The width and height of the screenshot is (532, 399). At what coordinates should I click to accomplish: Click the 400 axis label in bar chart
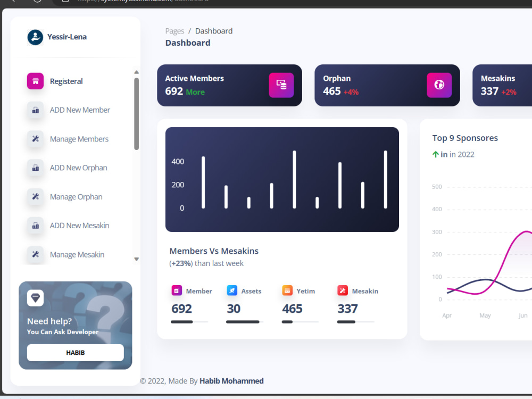pyautogui.click(x=178, y=162)
